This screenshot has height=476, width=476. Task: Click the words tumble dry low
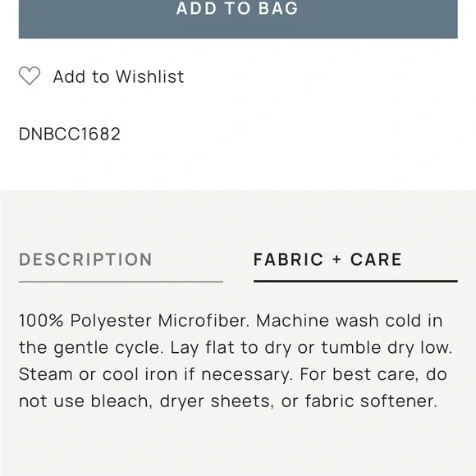click(x=387, y=348)
